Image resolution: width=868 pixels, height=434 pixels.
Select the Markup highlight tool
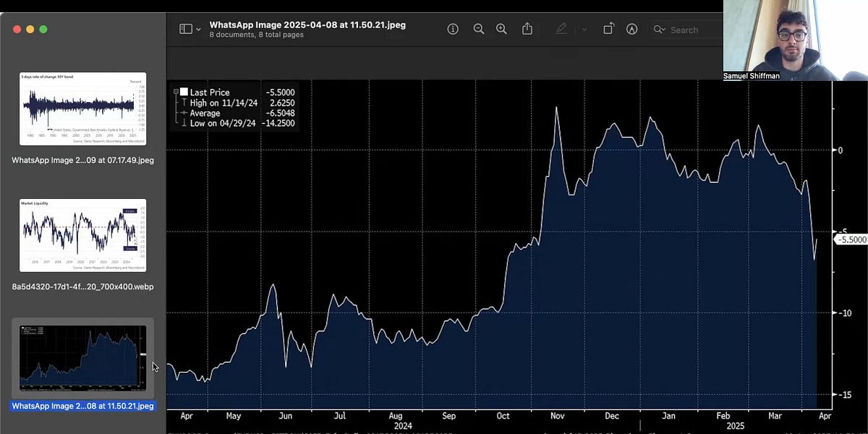[x=561, y=29]
